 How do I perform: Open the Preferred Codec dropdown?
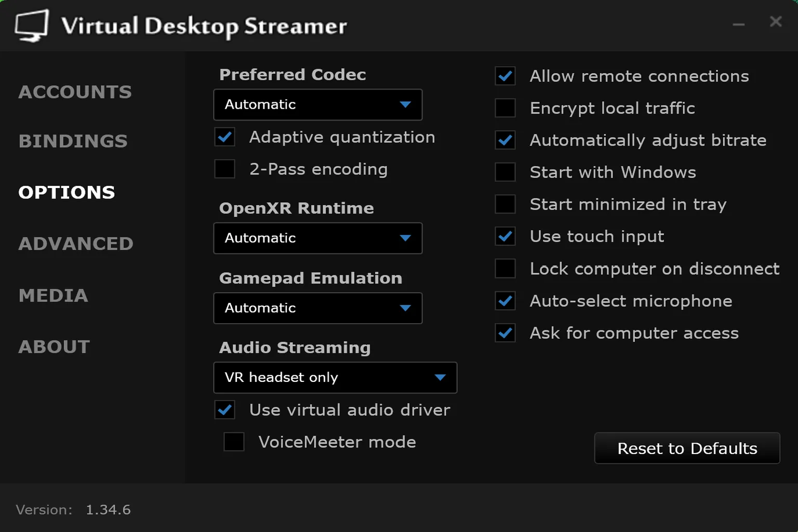click(317, 104)
